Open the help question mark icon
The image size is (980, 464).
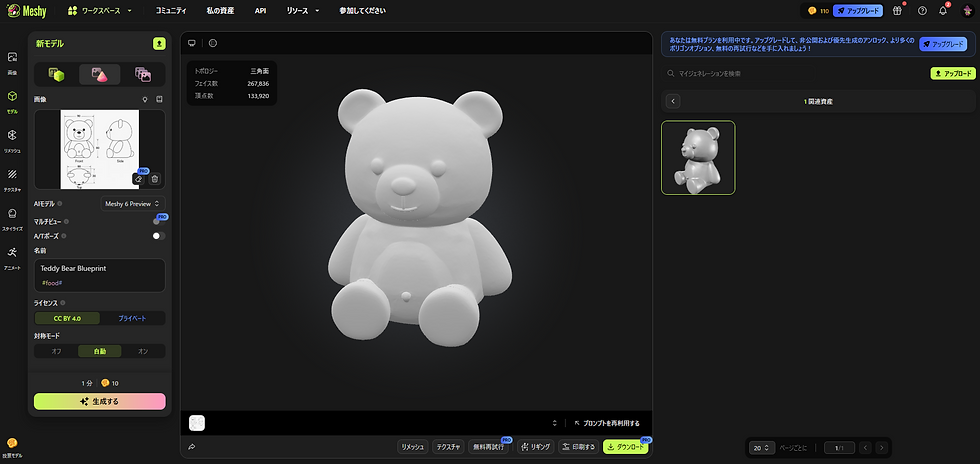click(922, 11)
